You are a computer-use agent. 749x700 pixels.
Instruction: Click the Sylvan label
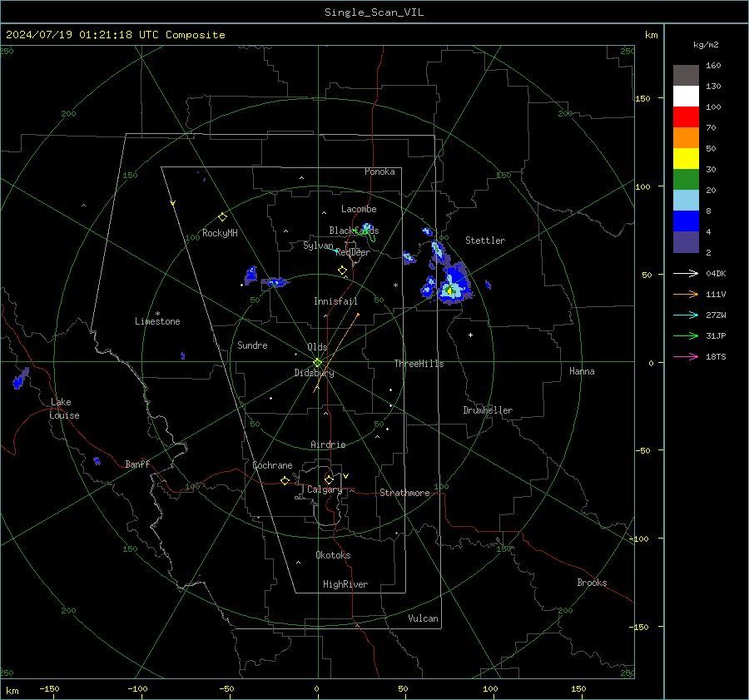point(318,246)
